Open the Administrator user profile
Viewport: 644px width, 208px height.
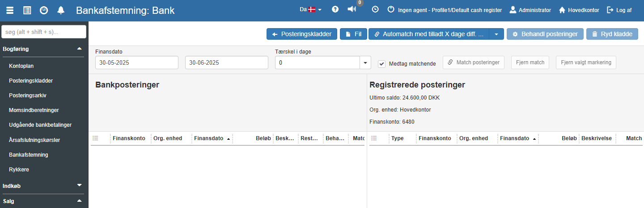530,10
